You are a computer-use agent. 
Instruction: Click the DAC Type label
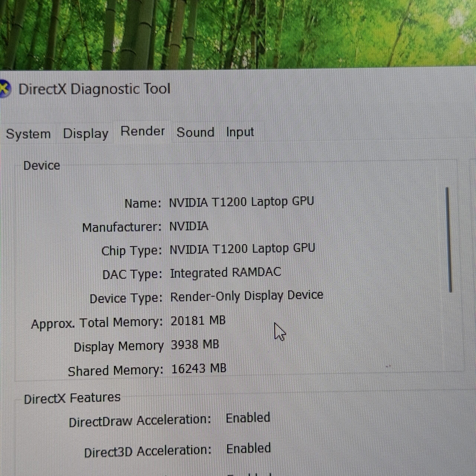click(132, 275)
